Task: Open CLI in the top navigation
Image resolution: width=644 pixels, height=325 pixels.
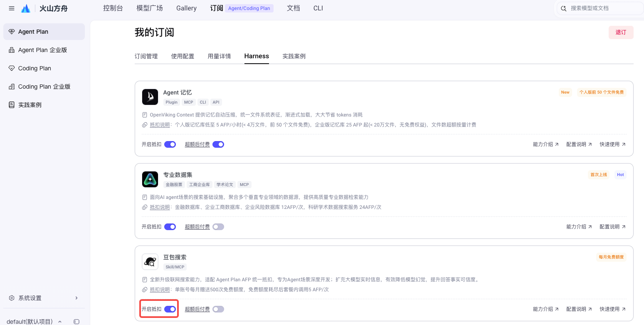Action: point(318,8)
